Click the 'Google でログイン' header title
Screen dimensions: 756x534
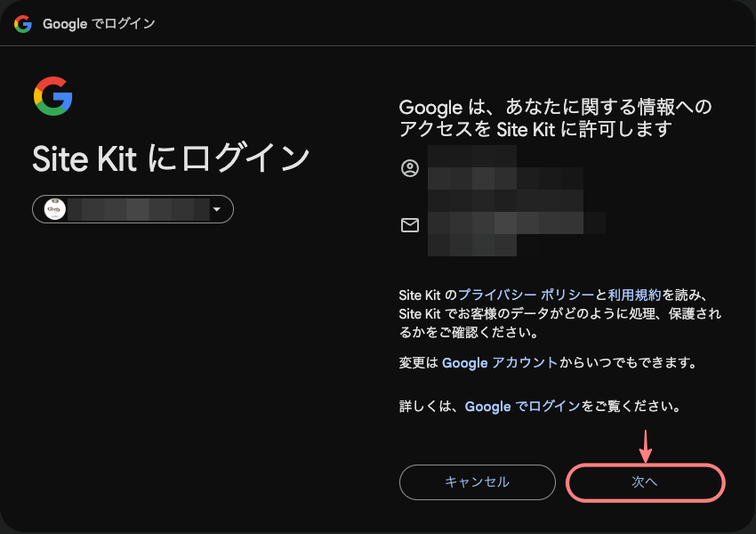point(99,24)
